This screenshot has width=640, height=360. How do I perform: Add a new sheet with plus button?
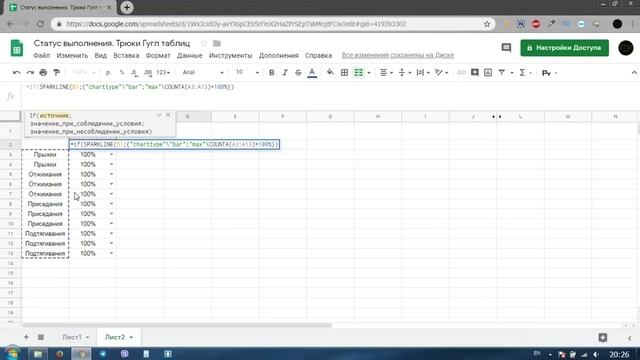[26, 337]
